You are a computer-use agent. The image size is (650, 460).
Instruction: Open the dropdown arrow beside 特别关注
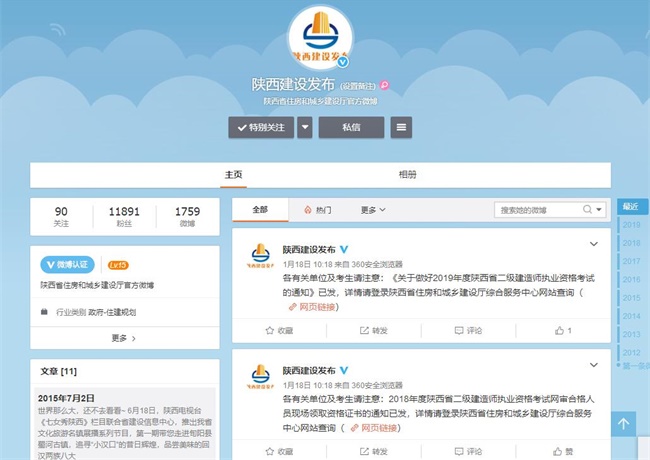[305, 127]
